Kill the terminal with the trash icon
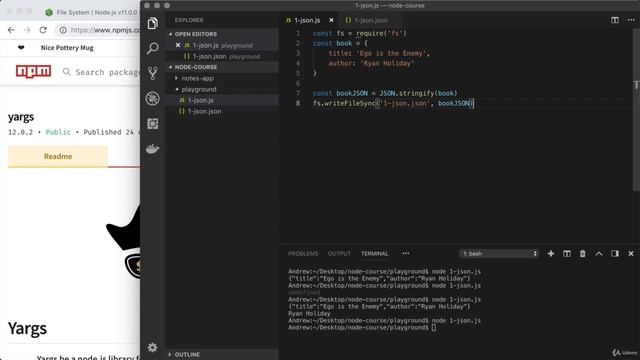The height and width of the screenshot is (360, 640). (x=582, y=253)
